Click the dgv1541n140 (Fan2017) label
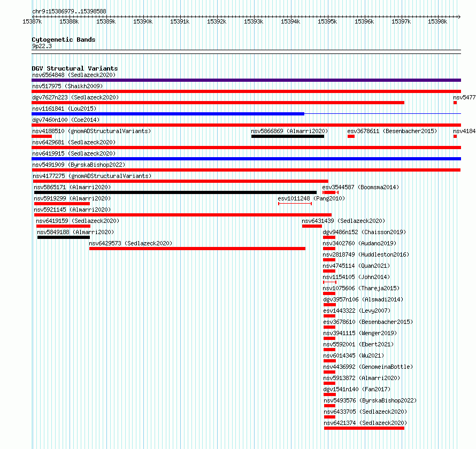This screenshot has width=476, height=449. tap(357, 389)
